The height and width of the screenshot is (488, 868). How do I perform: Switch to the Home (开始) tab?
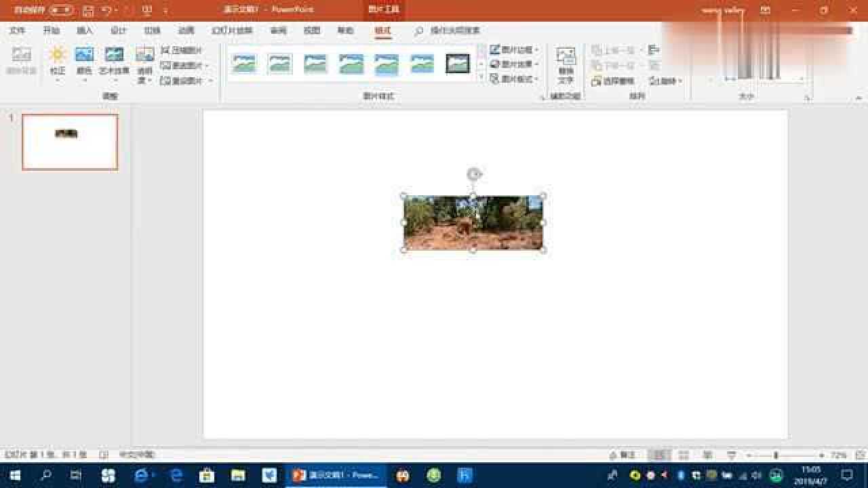coord(51,30)
